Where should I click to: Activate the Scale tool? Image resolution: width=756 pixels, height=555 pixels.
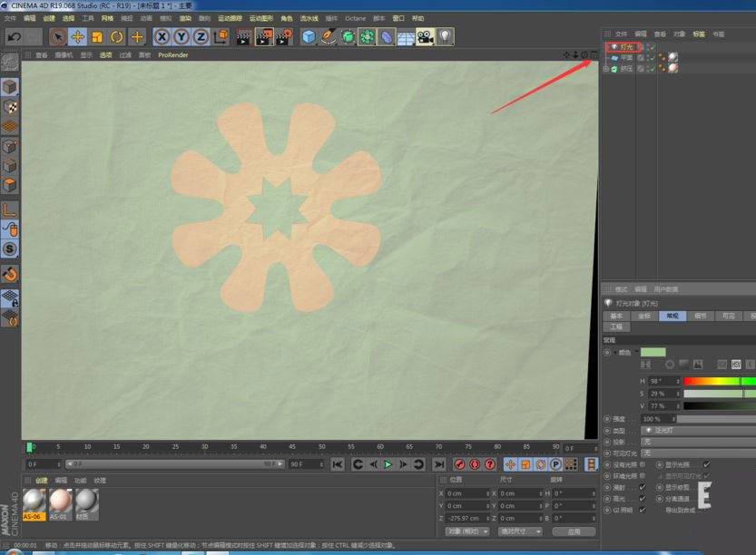coord(97,36)
